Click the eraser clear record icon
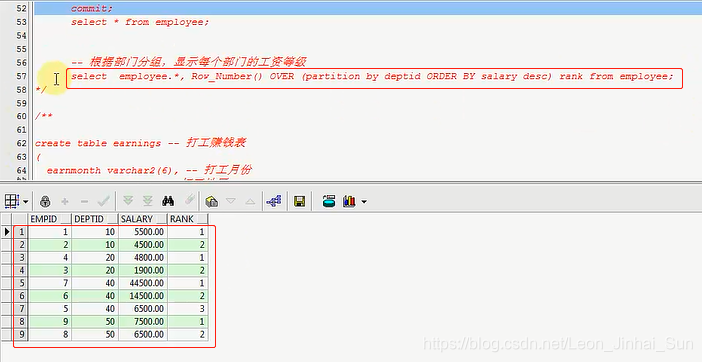The image size is (702, 362). (190, 200)
